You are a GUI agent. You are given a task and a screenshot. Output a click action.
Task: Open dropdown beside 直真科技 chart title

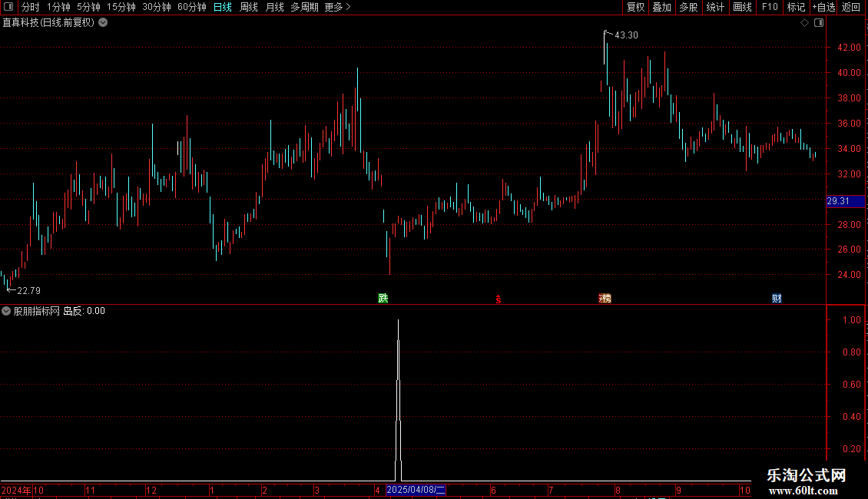click(103, 23)
